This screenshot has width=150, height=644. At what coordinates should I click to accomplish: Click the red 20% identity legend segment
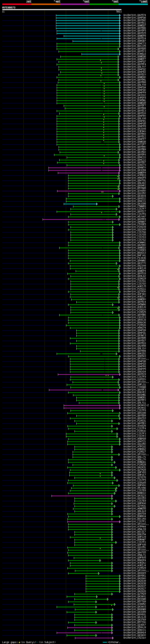[17, 4]
